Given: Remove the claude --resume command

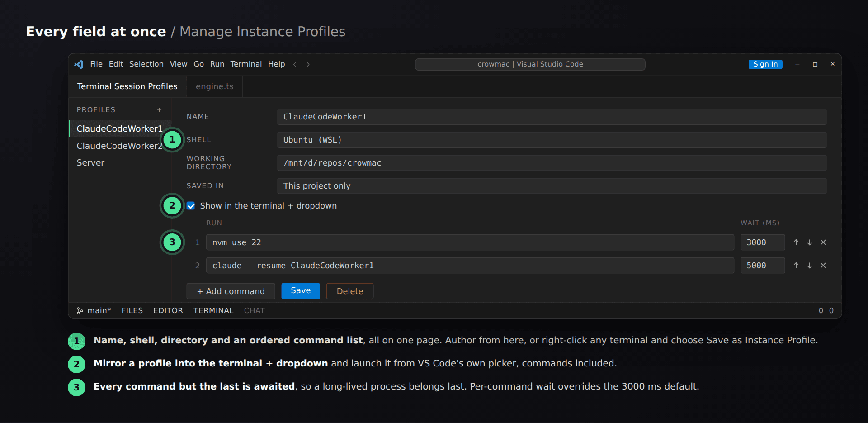Looking at the screenshot, I should pyautogui.click(x=823, y=266).
